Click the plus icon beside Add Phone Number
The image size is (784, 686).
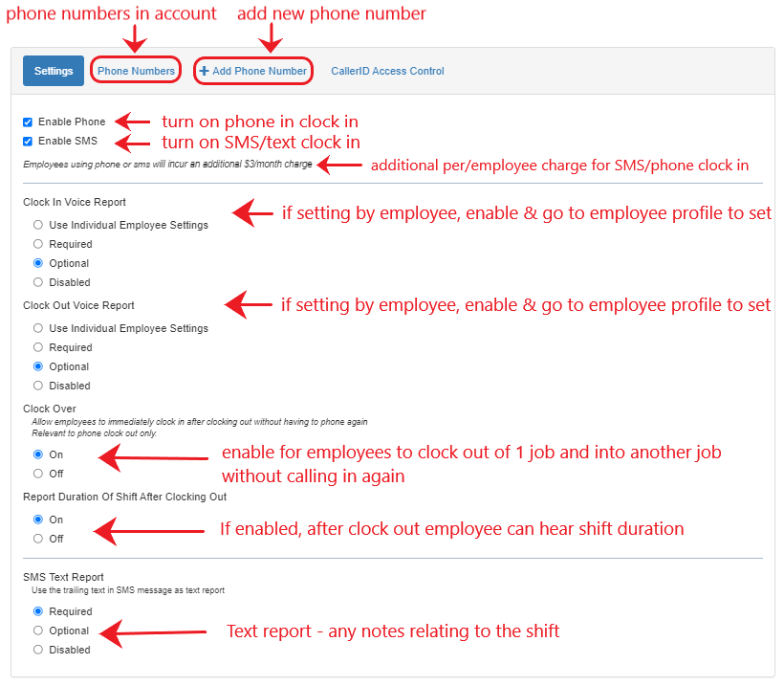click(x=204, y=71)
